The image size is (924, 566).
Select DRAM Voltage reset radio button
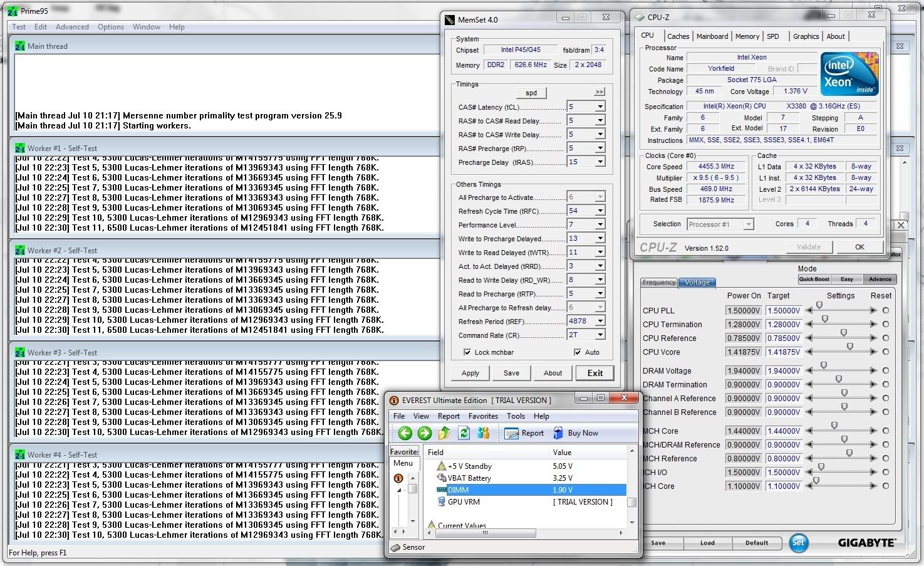pyautogui.click(x=886, y=370)
